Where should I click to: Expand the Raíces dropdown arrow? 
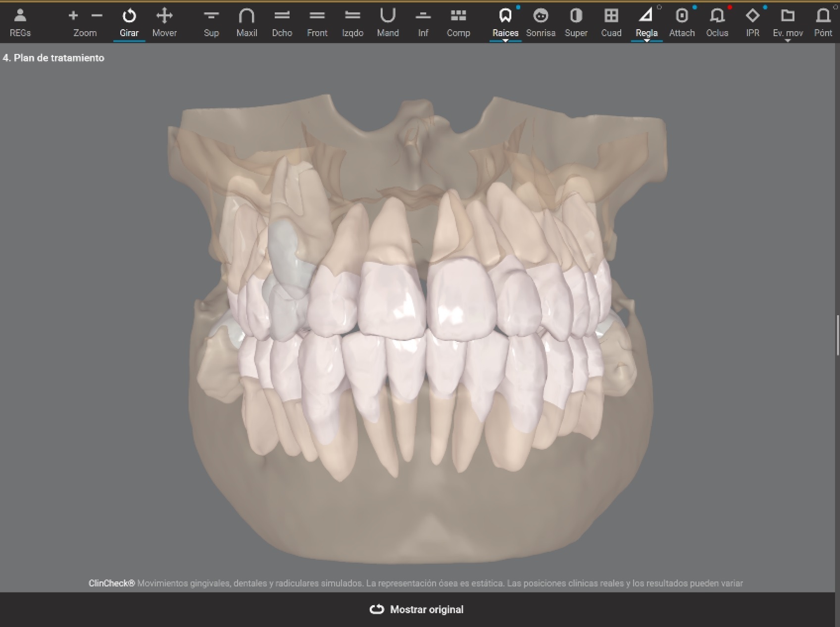point(505,39)
